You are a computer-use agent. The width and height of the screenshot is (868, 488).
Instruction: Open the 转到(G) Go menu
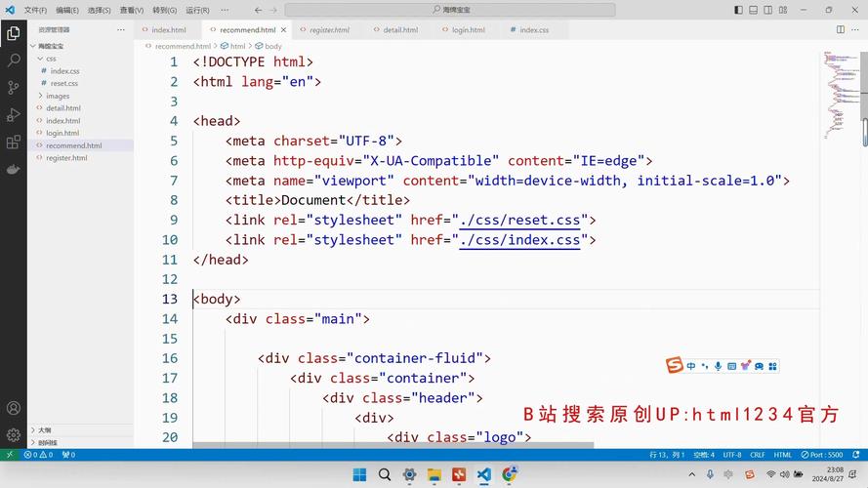[164, 10]
